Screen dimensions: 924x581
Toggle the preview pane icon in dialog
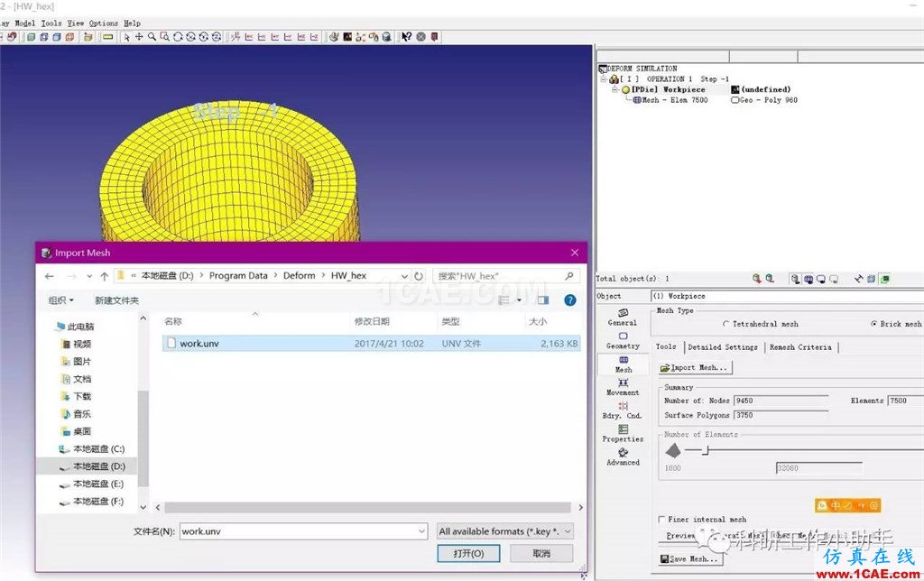(542, 300)
